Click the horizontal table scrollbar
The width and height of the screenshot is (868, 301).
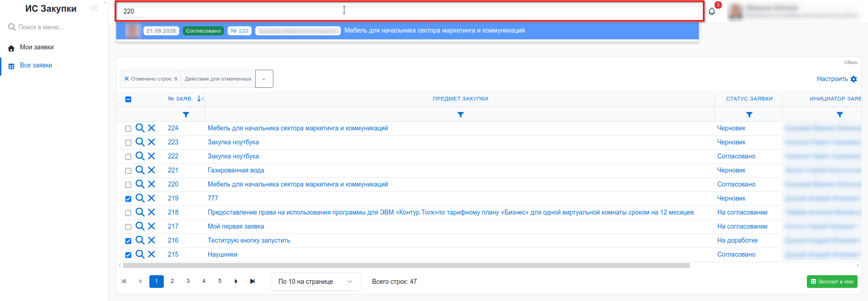click(406, 266)
